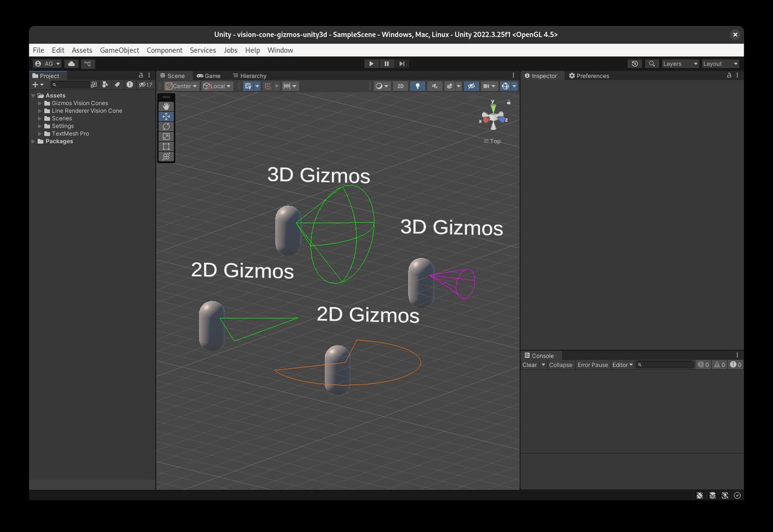Open the debug mode bug icon in the status bar
This screenshot has height=532, width=773.
click(700, 495)
